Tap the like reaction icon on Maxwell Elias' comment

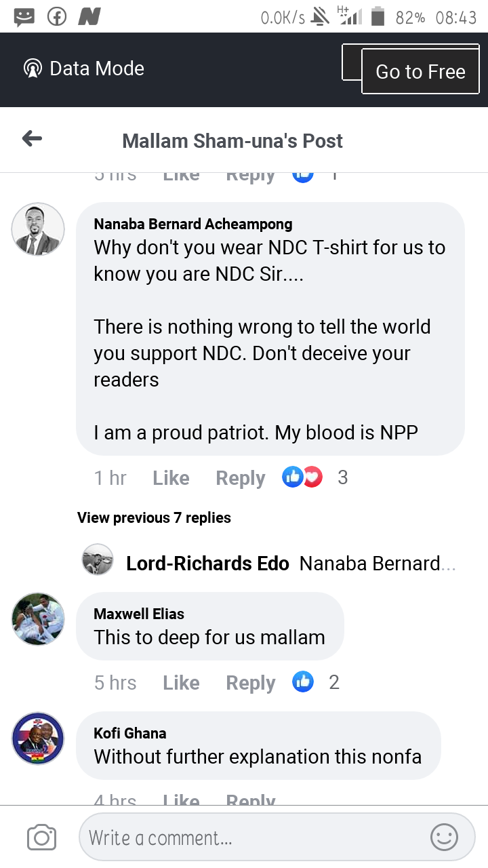tap(303, 682)
